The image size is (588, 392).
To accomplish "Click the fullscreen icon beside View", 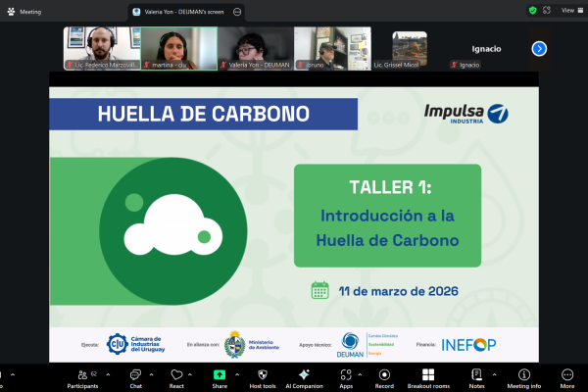I will pos(547,11).
